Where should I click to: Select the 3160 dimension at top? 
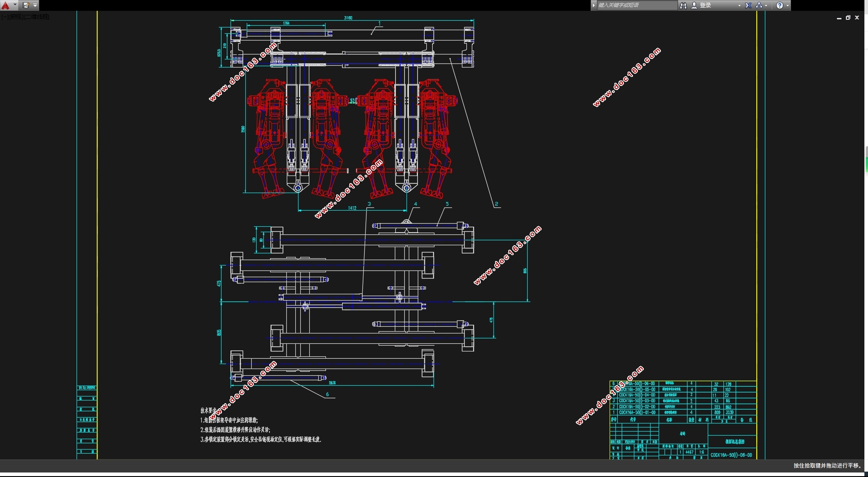pos(348,18)
